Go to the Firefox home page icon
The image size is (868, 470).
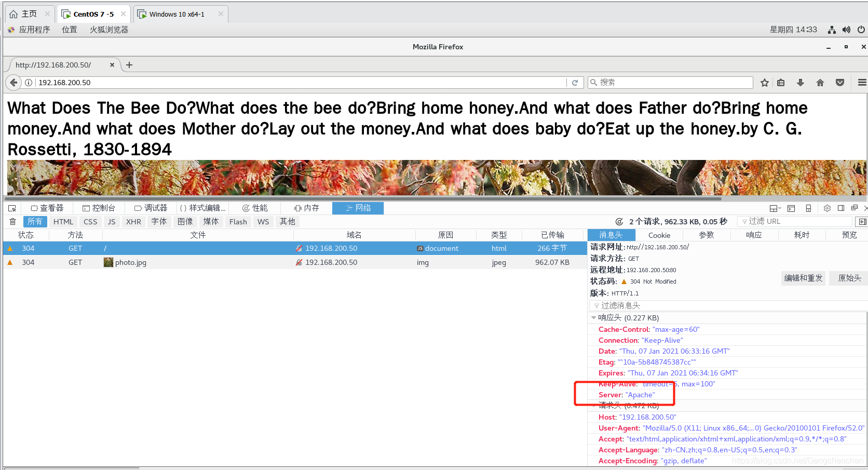click(x=820, y=83)
